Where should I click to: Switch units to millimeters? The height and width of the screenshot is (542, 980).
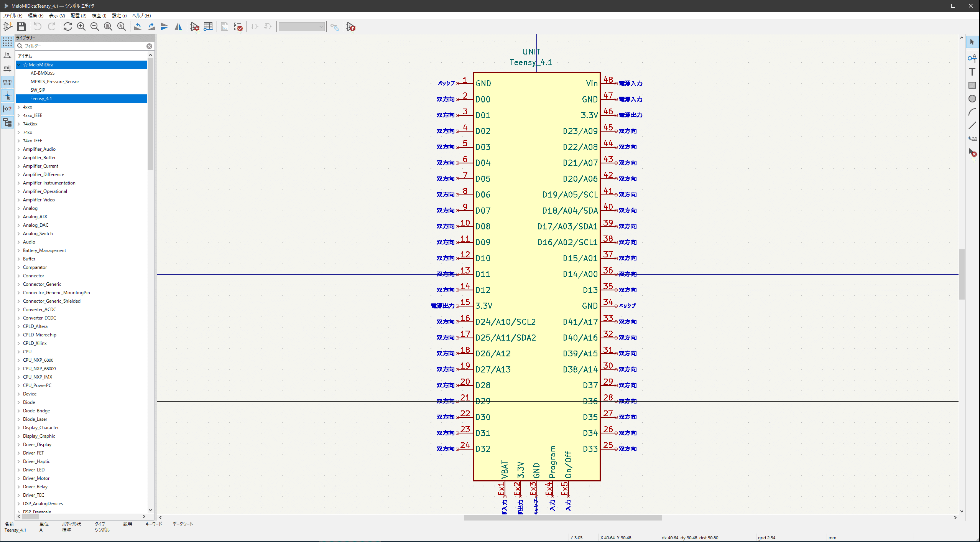click(7, 82)
